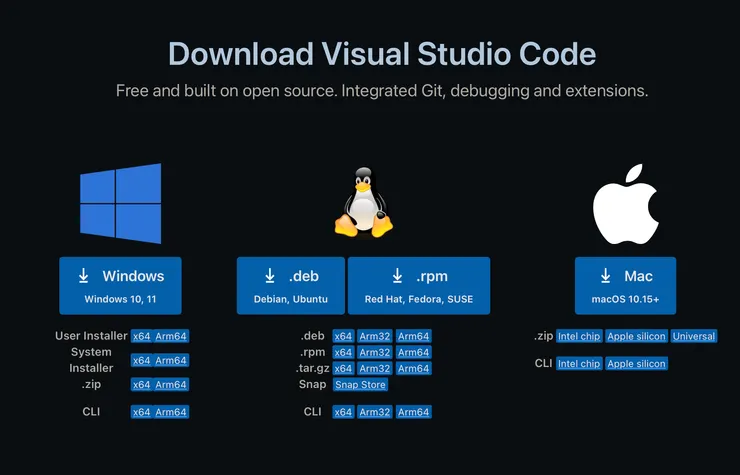Get Linux CLI Arm32

pos(375,412)
